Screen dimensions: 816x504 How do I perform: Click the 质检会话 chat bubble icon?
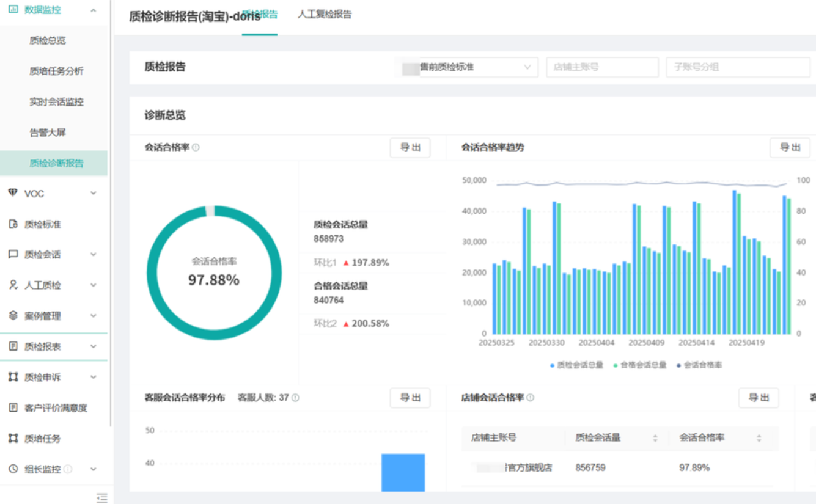(x=13, y=255)
